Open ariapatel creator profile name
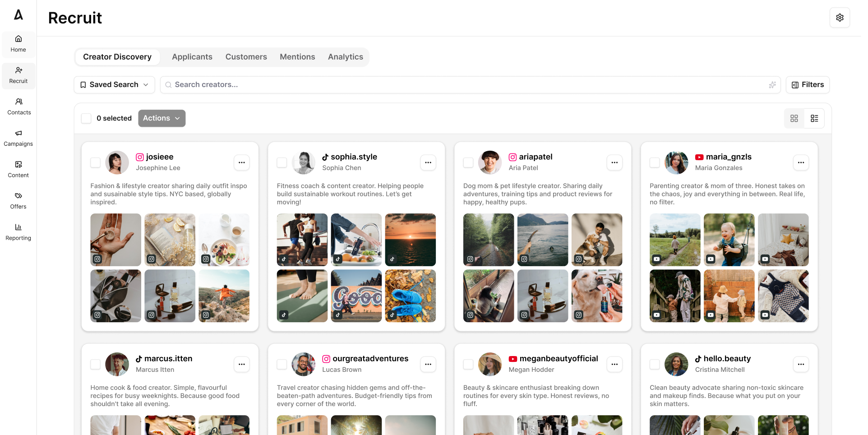This screenshot has width=868, height=435. click(536, 157)
